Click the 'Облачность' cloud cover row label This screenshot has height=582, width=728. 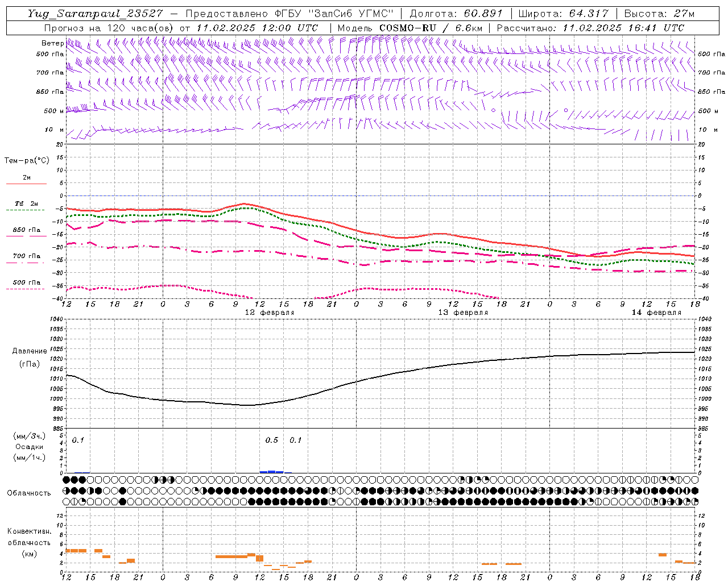coord(29,493)
